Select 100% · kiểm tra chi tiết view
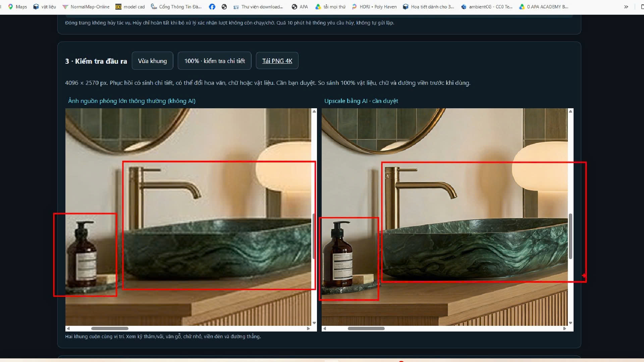Image resolution: width=644 pixels, height=362 pixels. click(x=214, y=61)
